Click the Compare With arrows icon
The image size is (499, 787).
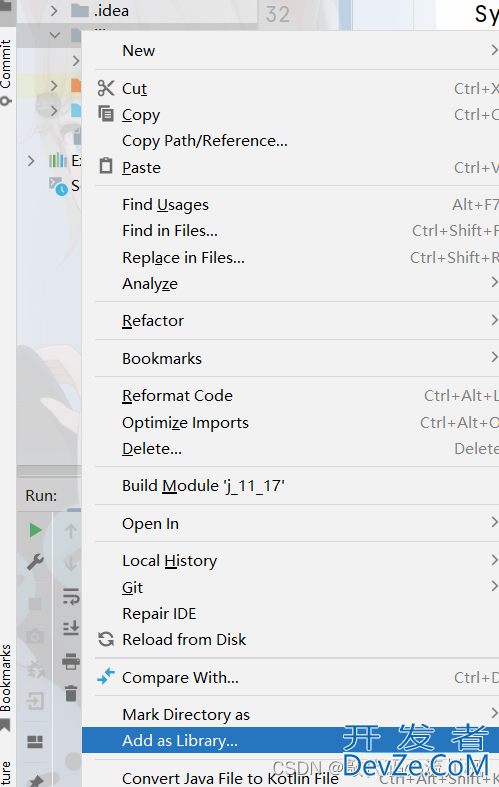tap(106, 677)
